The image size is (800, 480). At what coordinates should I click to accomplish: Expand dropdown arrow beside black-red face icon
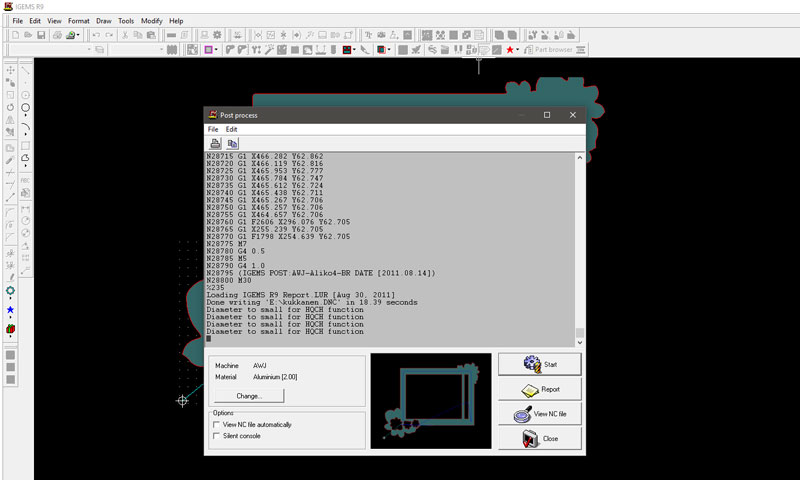(354, 49)
